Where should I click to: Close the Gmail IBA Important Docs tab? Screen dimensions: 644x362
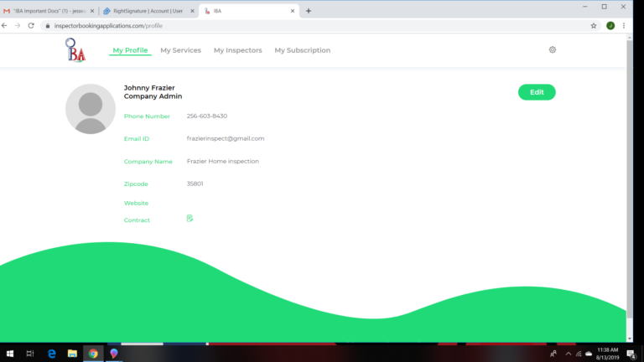(92, 11)
